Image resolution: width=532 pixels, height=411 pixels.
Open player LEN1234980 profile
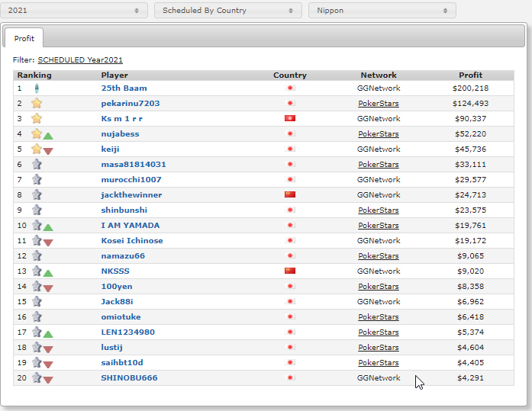tap(128, 332)
